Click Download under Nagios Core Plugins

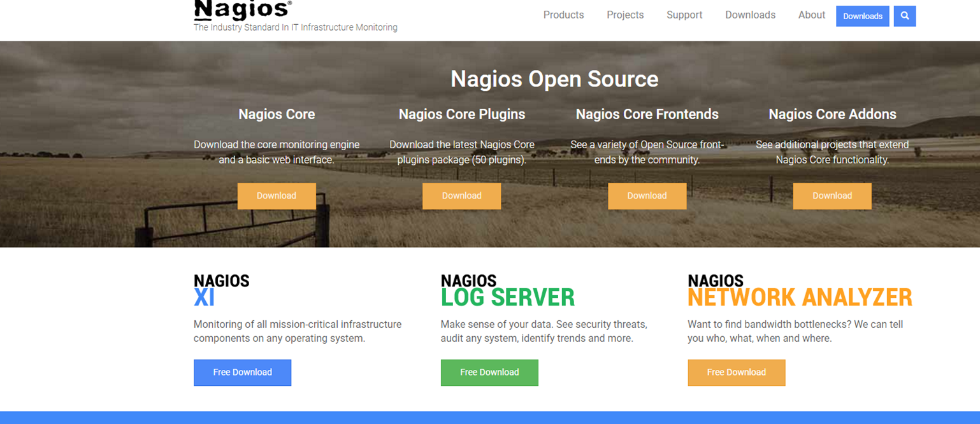[x=462, y=196]
